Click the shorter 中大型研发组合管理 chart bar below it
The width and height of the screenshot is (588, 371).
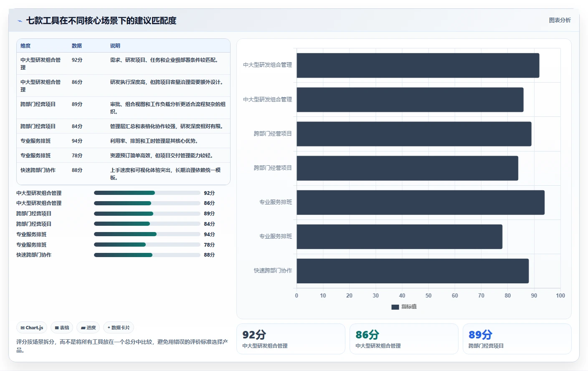click(410, 100)
